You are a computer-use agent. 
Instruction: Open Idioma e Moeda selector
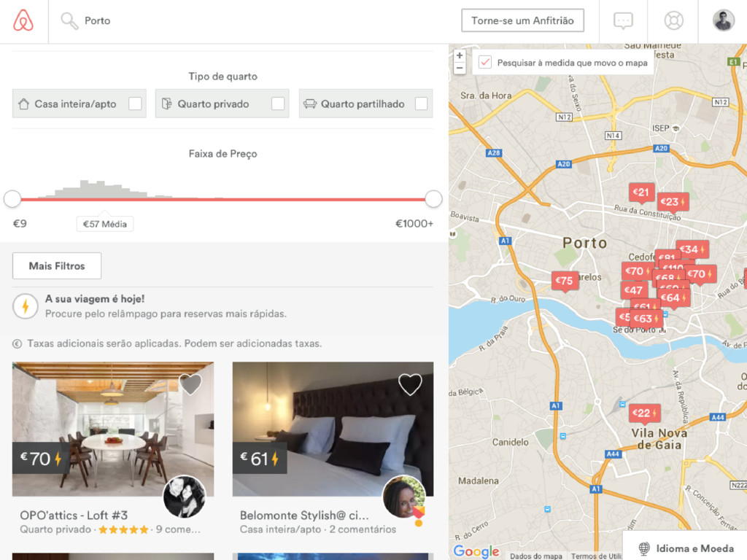pos(686,548)
